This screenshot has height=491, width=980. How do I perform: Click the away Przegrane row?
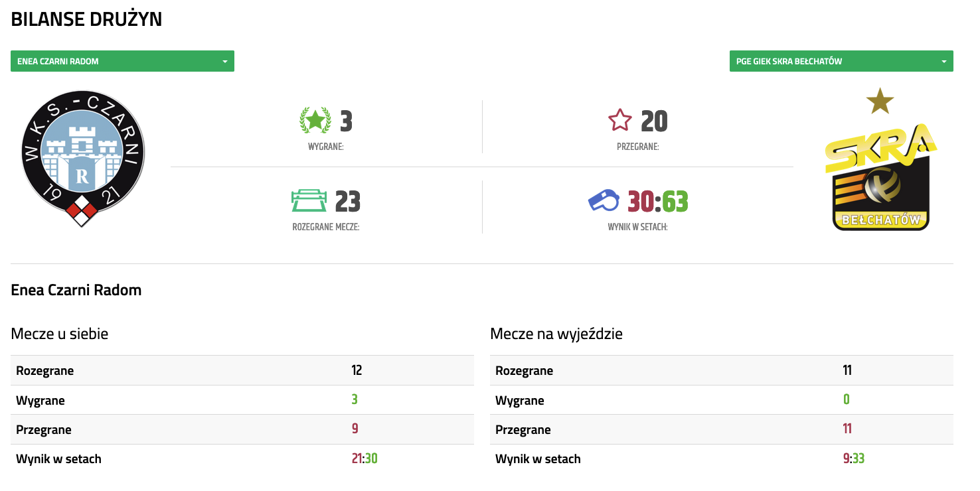tap(721, 429)
